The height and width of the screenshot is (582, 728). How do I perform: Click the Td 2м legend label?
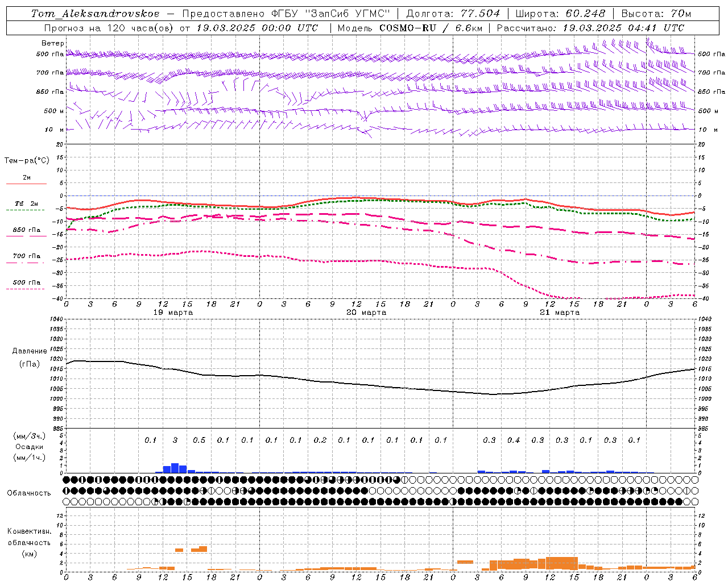(26, 203)
